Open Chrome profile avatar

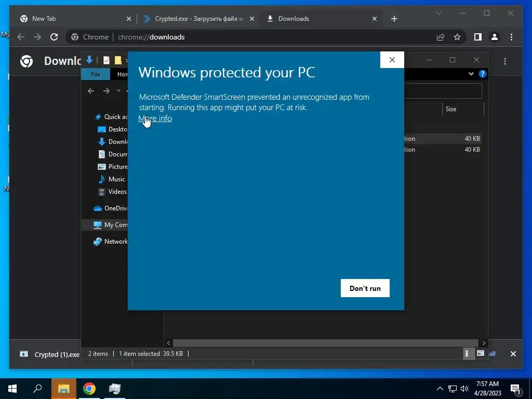[x=495, y=37]
